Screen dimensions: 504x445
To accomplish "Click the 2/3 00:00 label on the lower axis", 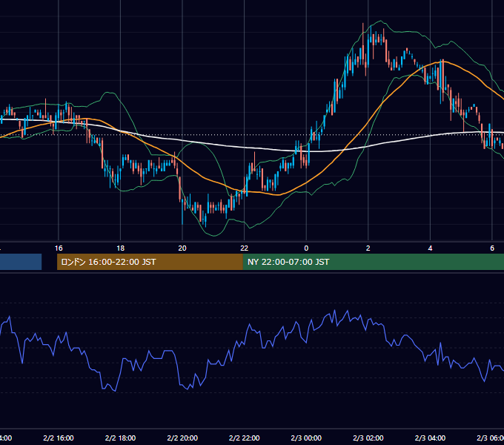I will tap(306, 438).
